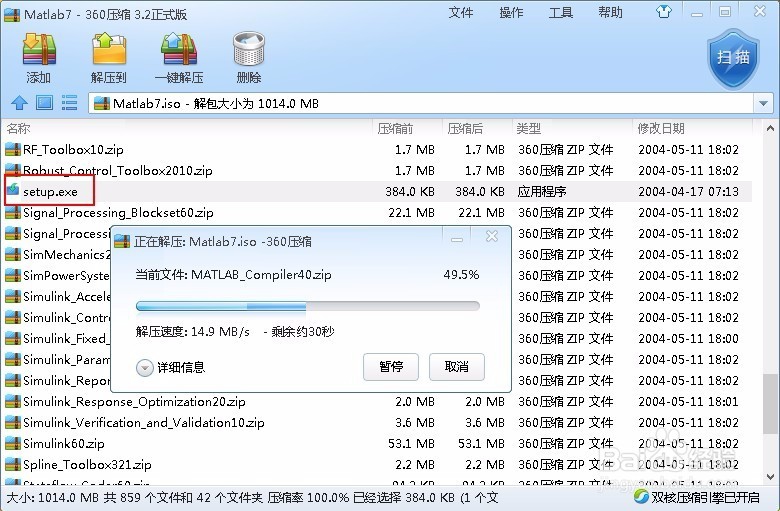Click the file list scrollbar thumb
Viewport: 780px width, 511px height.
(770, 404)
